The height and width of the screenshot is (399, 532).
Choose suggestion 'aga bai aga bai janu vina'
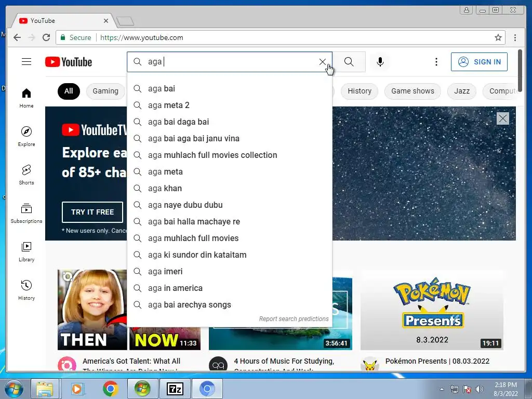click(230, 138)
